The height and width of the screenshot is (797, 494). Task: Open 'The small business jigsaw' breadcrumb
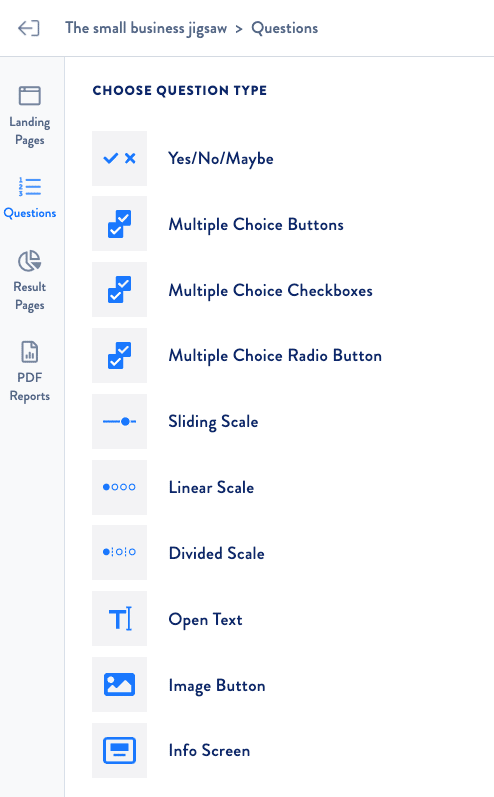click(146, 28)
